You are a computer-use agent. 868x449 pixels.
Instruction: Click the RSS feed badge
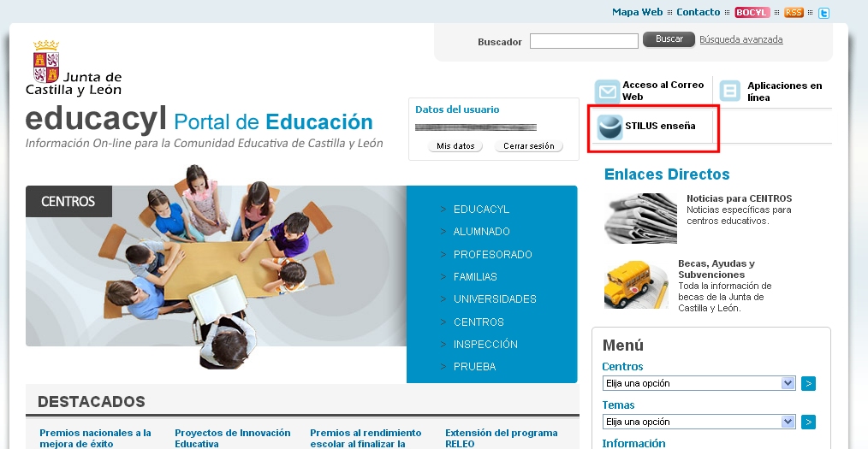(794, 12)
